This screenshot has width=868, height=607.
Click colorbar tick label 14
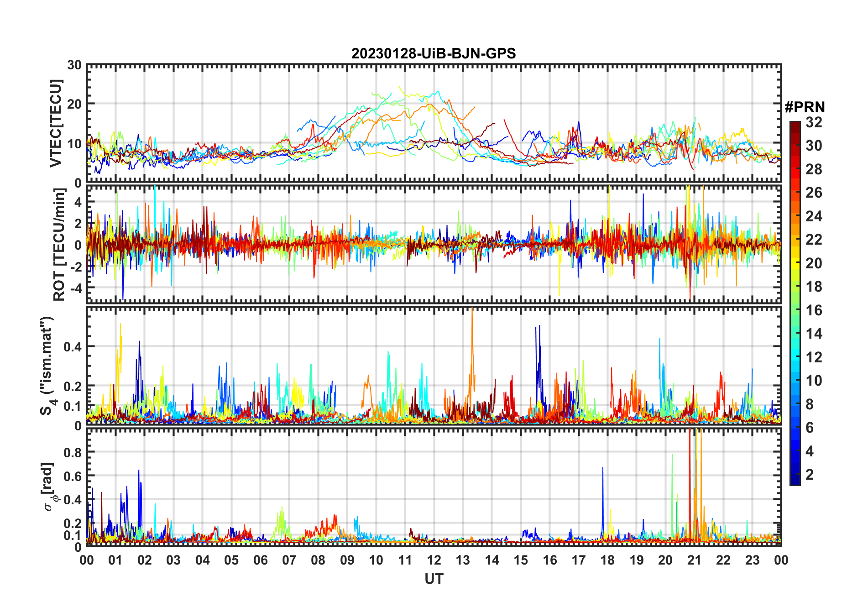click(x=814, y=334)
